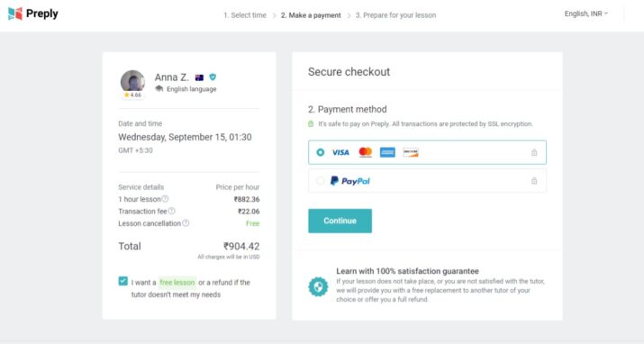The height and width of the screenshot is (344, 644).
Task: Click the satisfaction guarantee shield icon
Action: pos(318,286)
